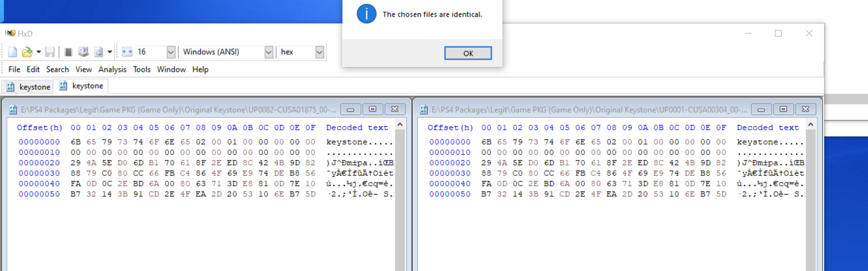Click 'keystone.....' decoded text in left pane
868x271 pixels.
click(x=359, y=142)
